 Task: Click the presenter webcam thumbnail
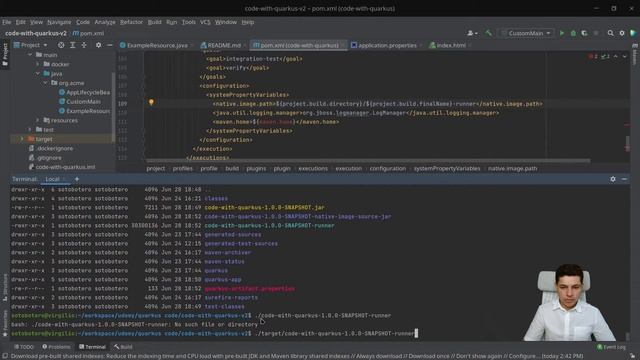(569, 302)
